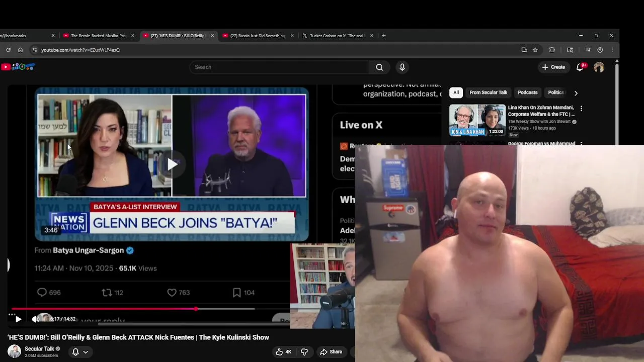
Task: Expand notification options chevron by bell
Action: [86, 352]
